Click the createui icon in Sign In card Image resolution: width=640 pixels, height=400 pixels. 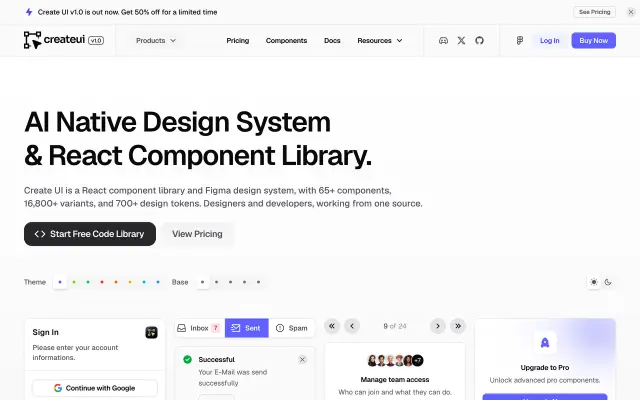151,332
